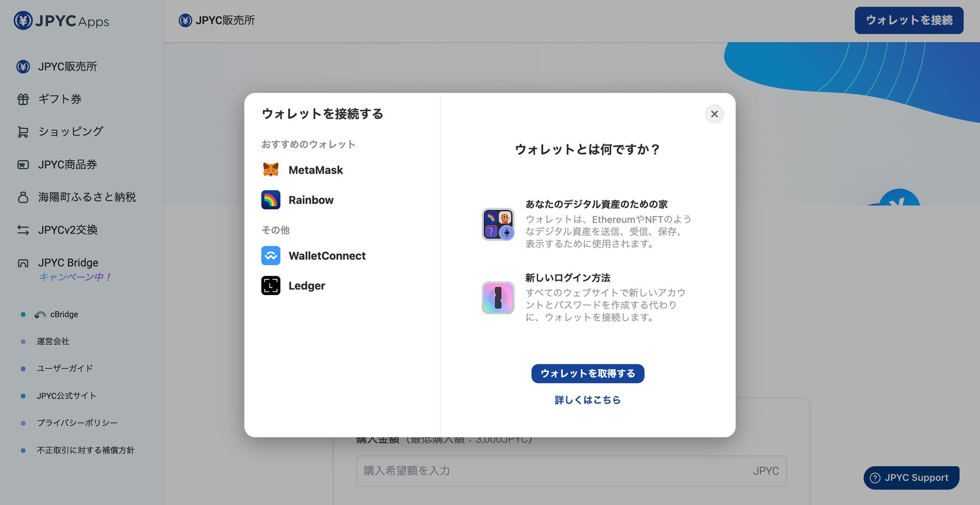
Task: Click the MetaMask fox icon
Action: pos(271,170)
